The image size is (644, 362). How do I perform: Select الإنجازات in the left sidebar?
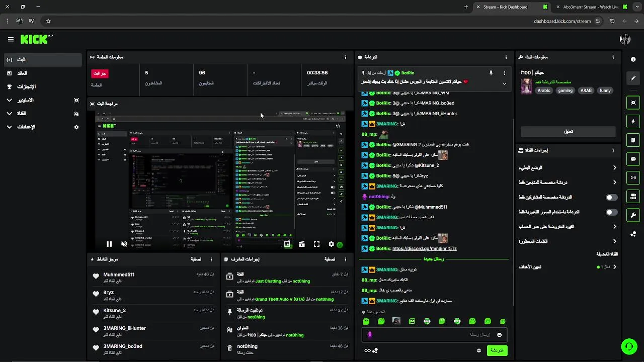(x=42, y=86)
